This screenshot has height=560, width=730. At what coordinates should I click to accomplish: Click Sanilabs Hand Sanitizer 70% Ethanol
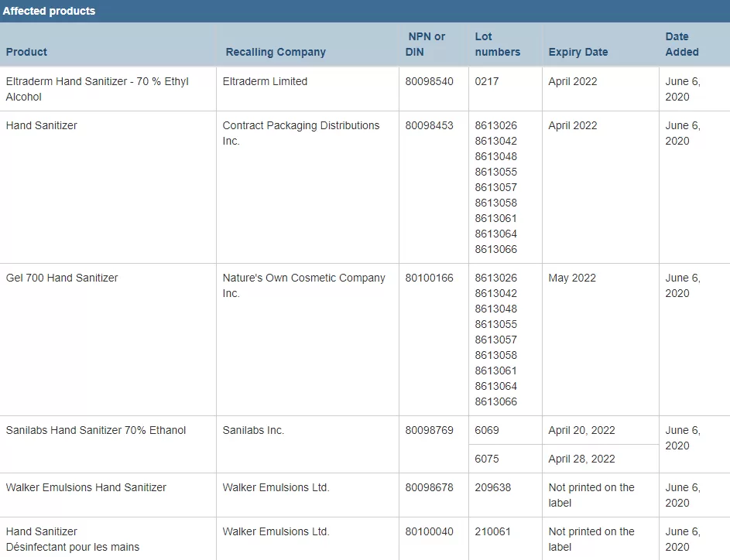[x=96, y=430]
